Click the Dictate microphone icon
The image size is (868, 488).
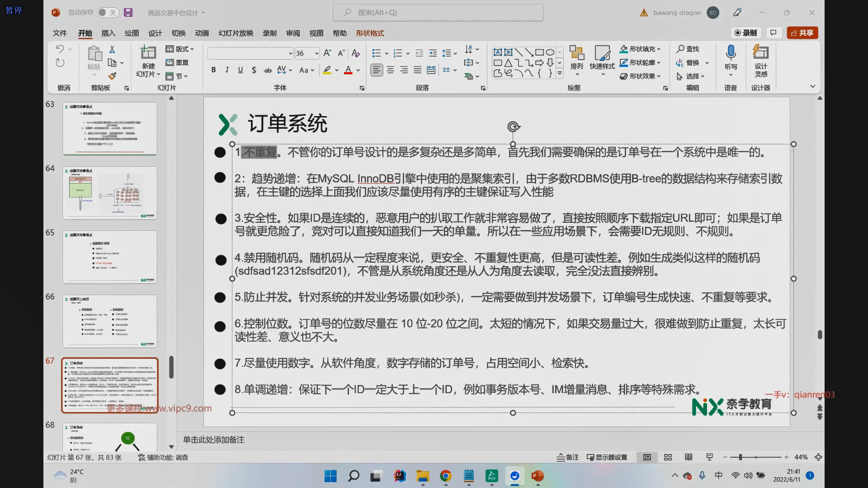pyautogui.click(x=731, y=53)
